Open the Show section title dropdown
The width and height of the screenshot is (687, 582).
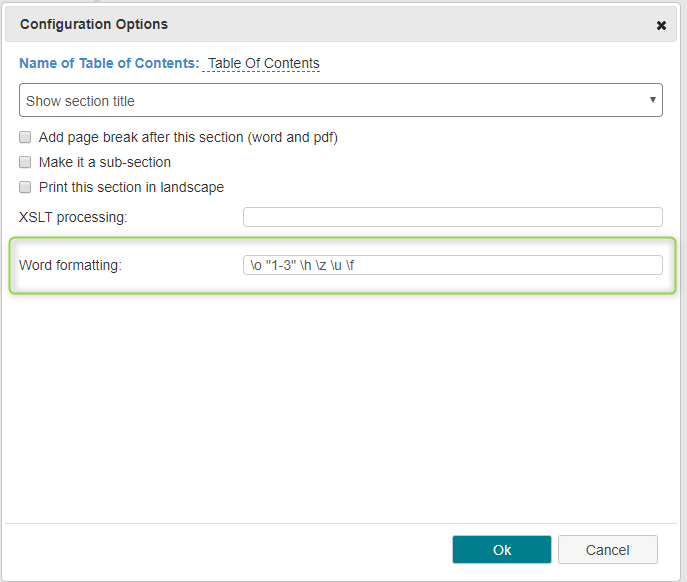[340, 100]
